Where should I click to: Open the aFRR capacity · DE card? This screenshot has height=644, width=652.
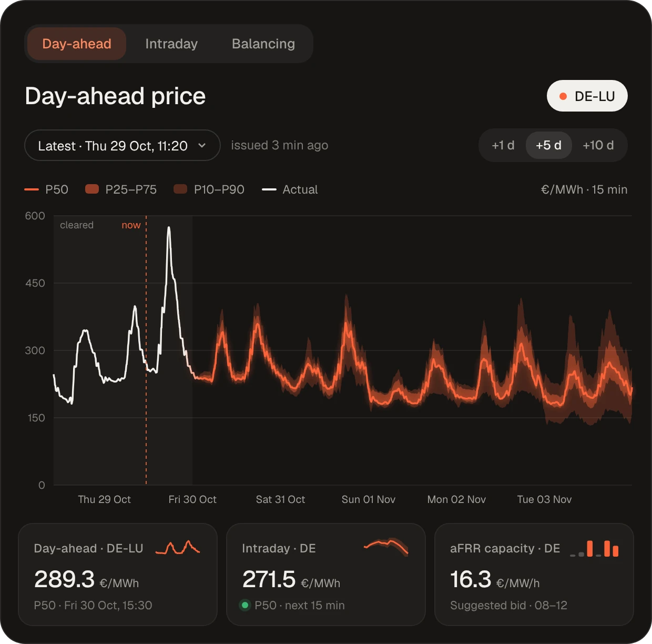pyautogui.click(x=534, y=575)
